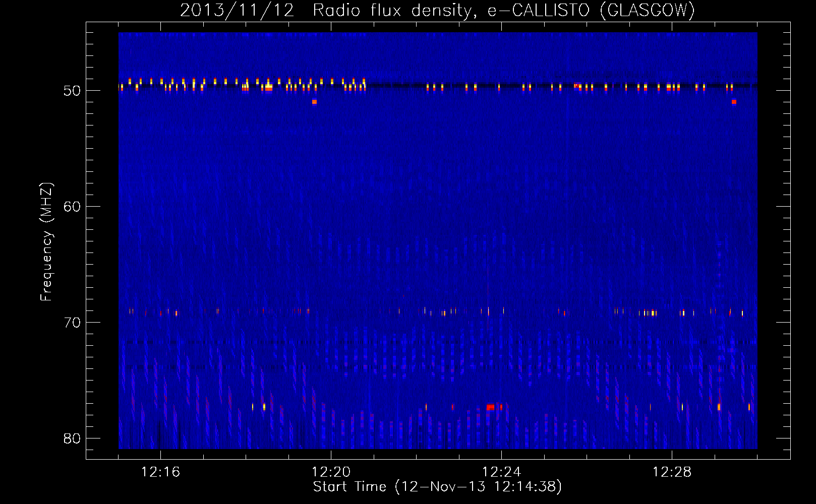Click the 12:16 time tick label
This screenshot has width=816, height=504.
[x=160, y=472]
